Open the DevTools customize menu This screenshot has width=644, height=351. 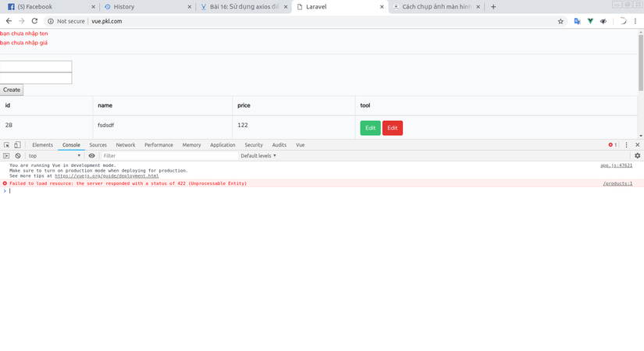(x=626, y=145)
